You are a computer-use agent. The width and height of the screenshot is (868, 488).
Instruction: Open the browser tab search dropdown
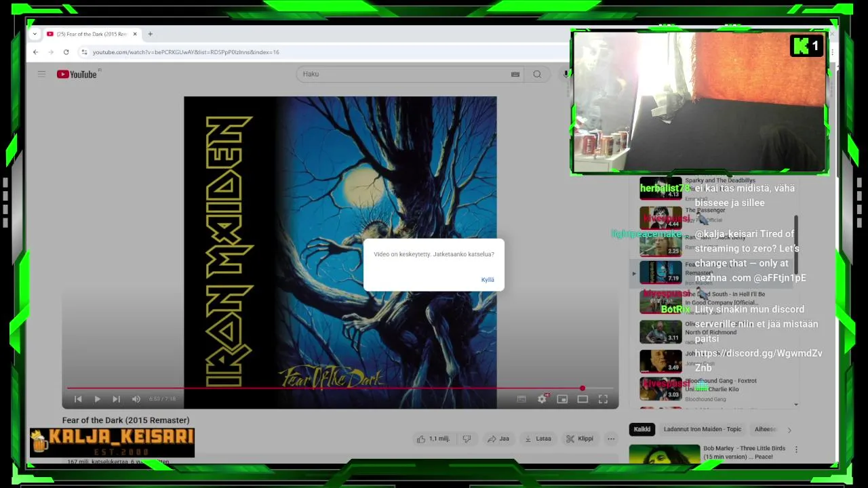35,34
